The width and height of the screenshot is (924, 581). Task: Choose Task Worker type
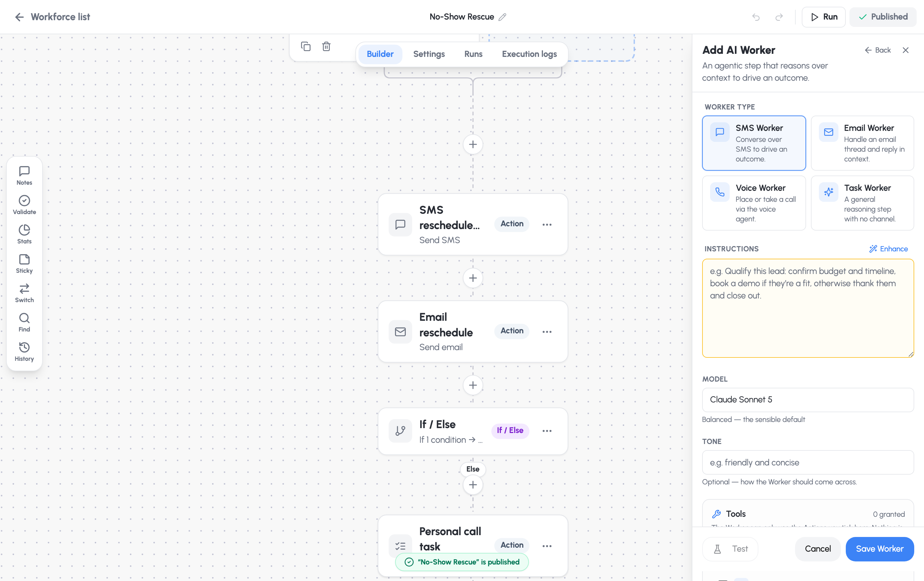[862, 203]
